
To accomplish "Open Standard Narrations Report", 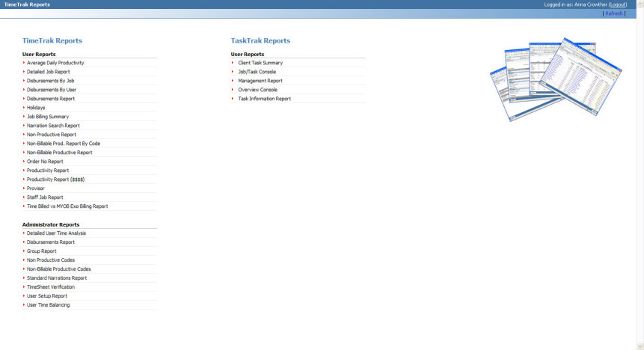I will 57,278.
